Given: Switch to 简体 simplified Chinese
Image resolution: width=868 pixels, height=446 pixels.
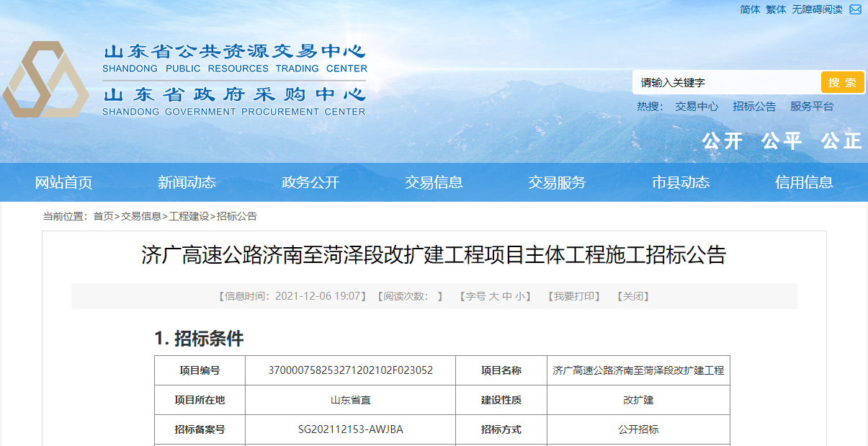Looking at the screenshot, I should coord(750,9).
